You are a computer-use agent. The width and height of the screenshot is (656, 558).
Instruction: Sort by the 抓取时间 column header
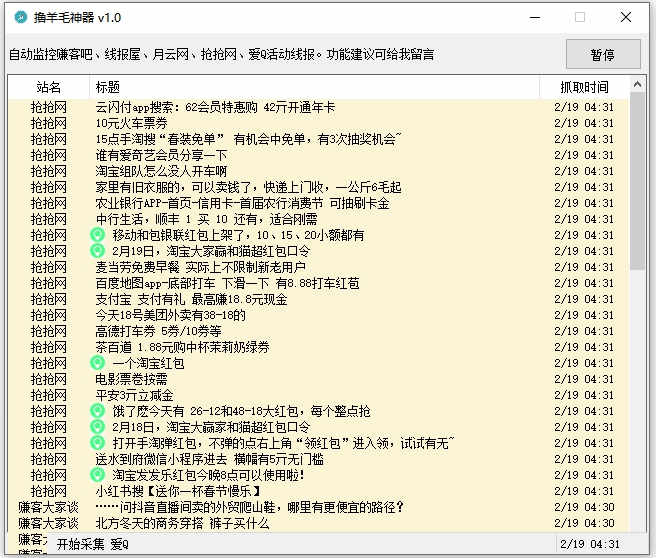click(x=584, y=87)
